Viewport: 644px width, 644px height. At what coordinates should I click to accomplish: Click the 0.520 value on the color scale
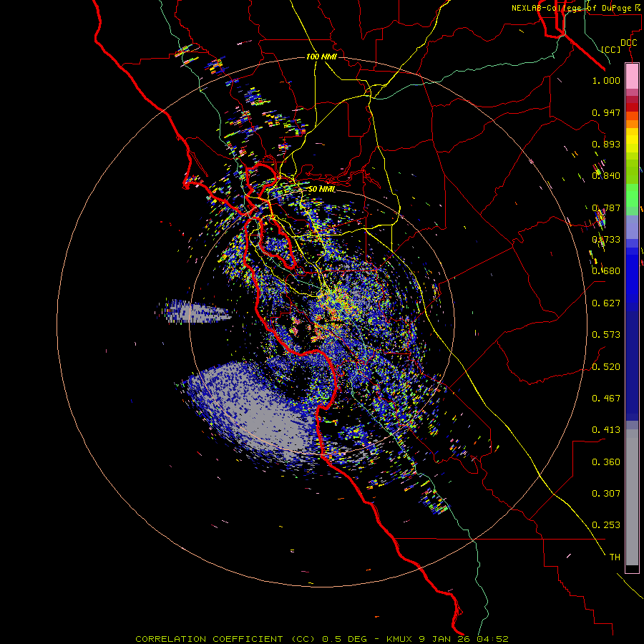(x=606, y=367)
